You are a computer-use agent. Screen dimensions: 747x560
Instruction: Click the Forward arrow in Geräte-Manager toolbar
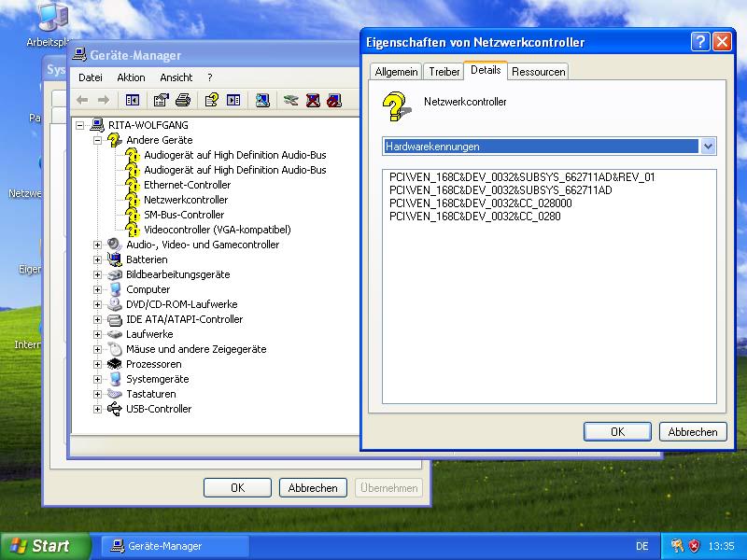[x=104, y=100]
